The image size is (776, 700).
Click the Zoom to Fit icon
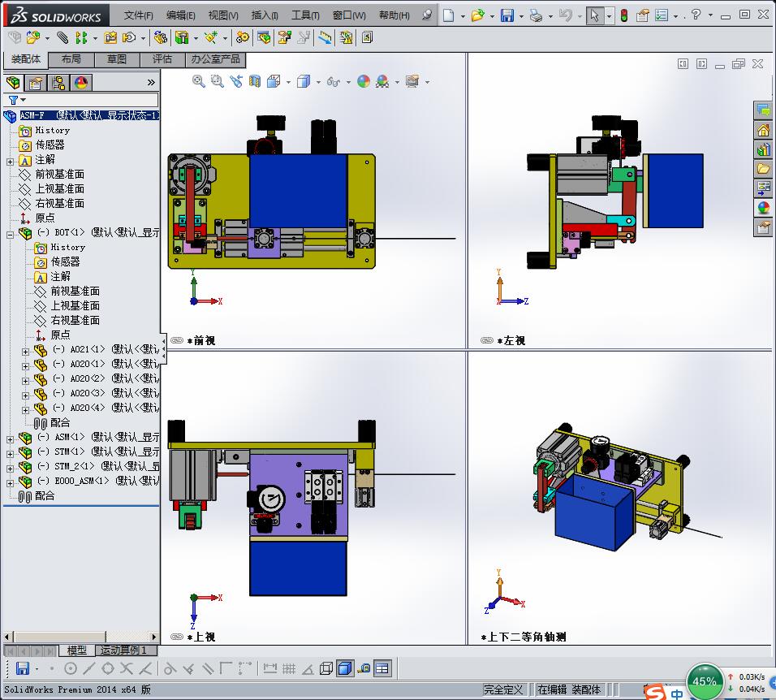click(x=198, y=81)
